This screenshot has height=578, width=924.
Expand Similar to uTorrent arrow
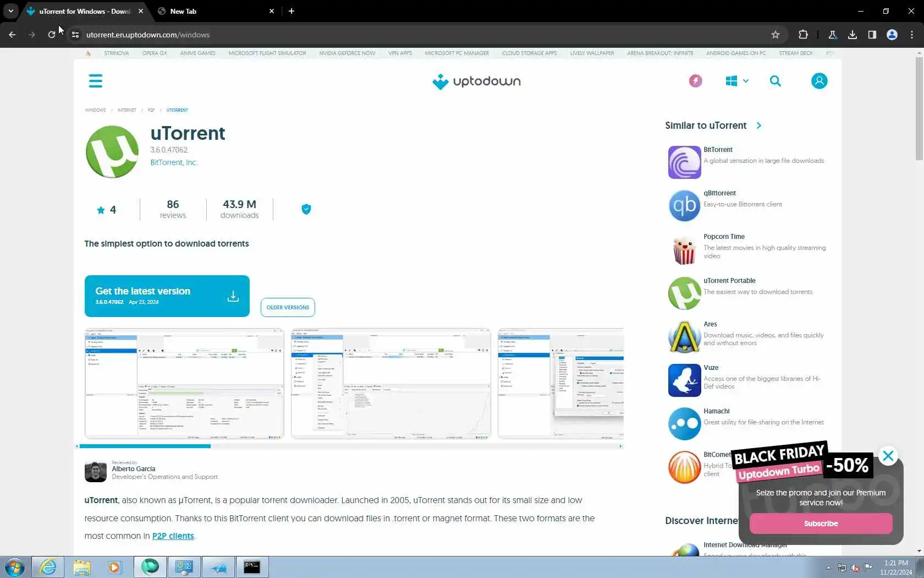[759, 126]
